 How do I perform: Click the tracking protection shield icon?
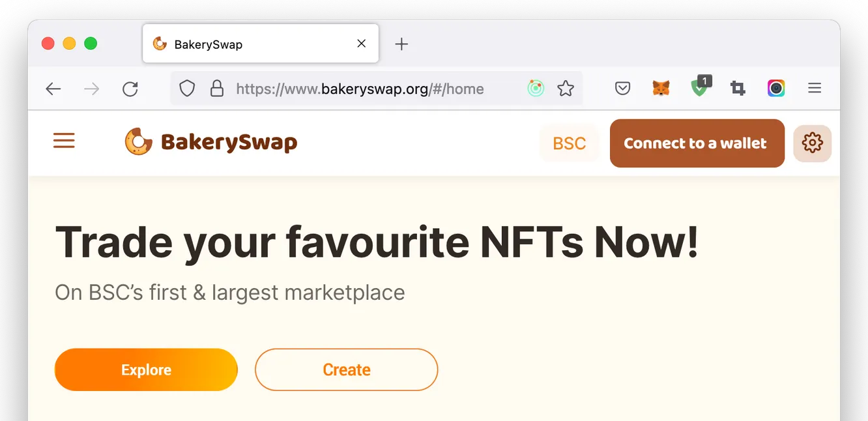187,89
